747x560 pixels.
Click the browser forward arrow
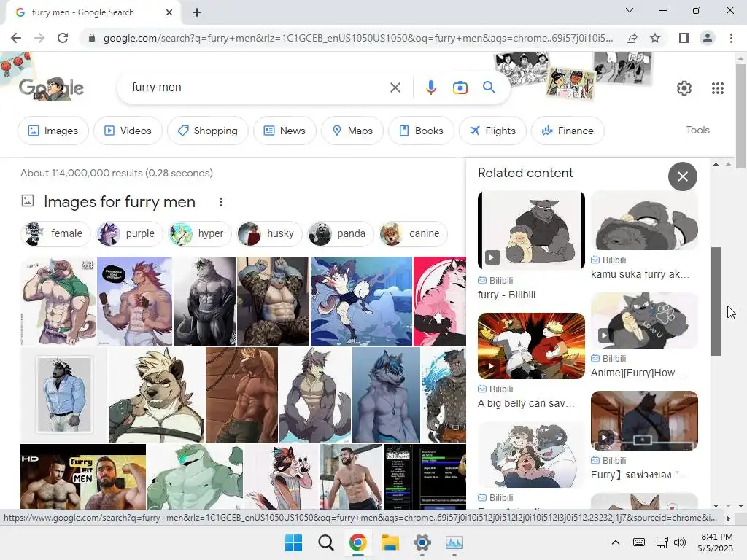click(x=39, y=38)
